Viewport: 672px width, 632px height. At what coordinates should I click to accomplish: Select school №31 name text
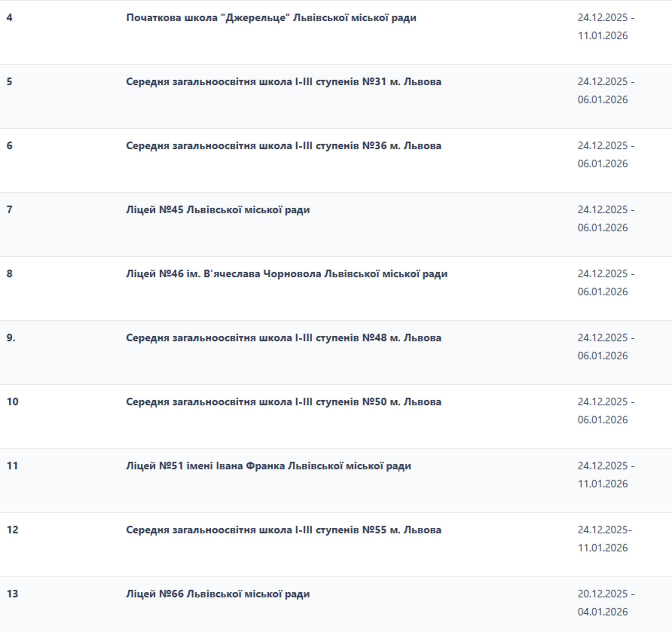point(283,82)
